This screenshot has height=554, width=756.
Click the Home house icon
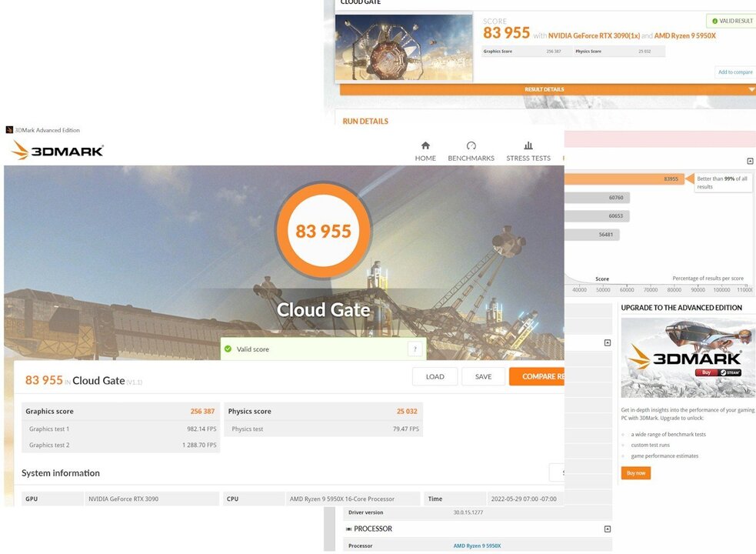[425, 145]
